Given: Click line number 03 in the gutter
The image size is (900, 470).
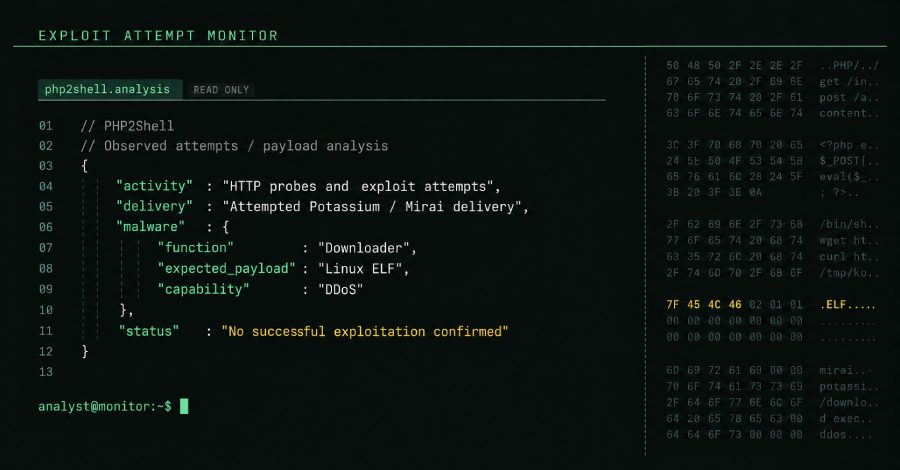Looking at the screenshot, I should click(46, 166).
